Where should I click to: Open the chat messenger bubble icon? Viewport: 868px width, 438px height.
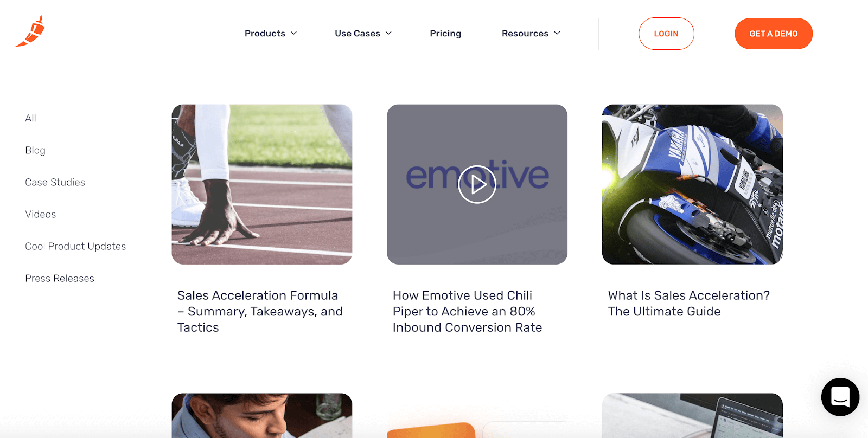(x=840, y=397)
